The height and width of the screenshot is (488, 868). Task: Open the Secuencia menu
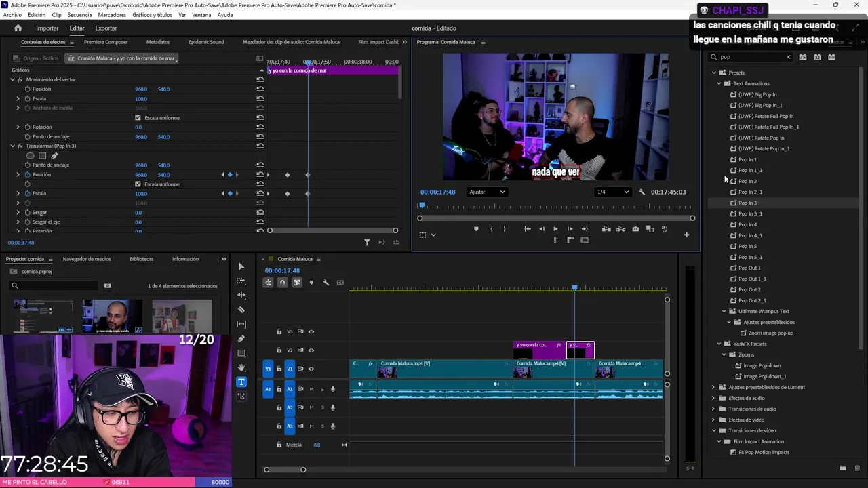click(79, 15)
